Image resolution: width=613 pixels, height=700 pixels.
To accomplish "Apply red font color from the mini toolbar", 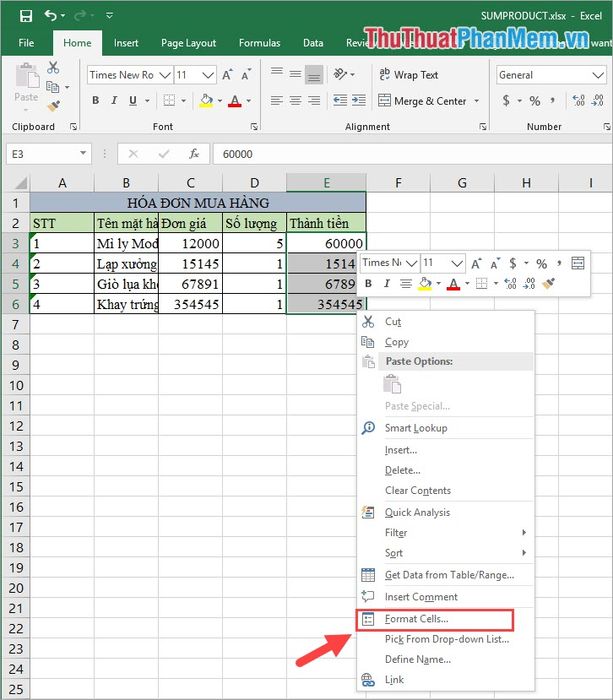I will click(x=453, y=283).
